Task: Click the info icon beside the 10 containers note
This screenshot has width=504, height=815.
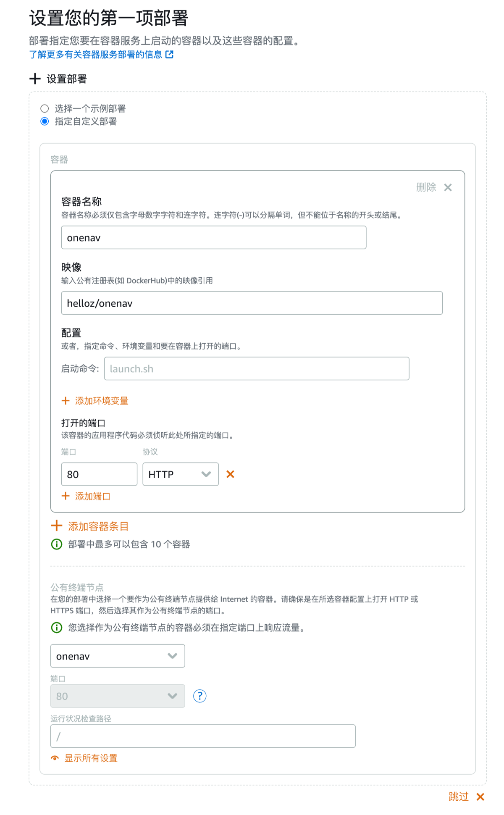Action: coord(56,544)
